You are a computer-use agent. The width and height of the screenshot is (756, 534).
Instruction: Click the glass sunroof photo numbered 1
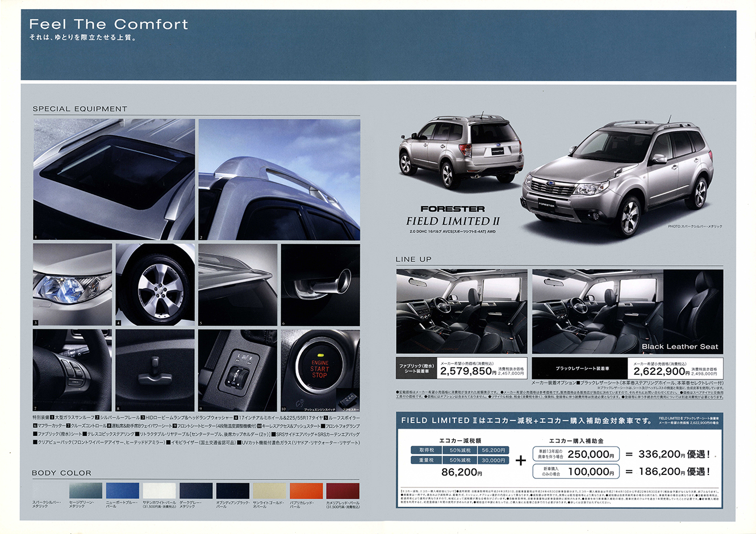tap(114, 179)
